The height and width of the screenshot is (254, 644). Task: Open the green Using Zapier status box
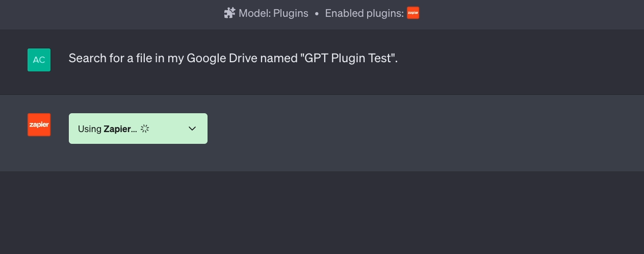coord(138,129)
